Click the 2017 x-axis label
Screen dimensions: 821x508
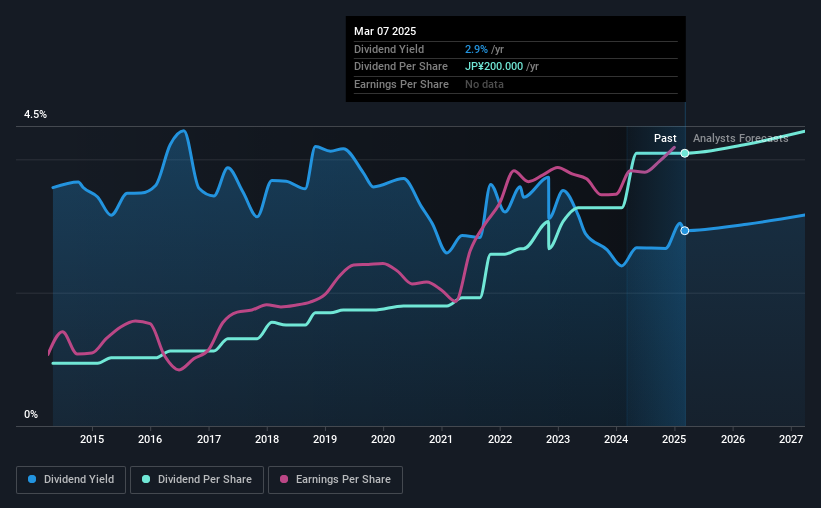208,439
